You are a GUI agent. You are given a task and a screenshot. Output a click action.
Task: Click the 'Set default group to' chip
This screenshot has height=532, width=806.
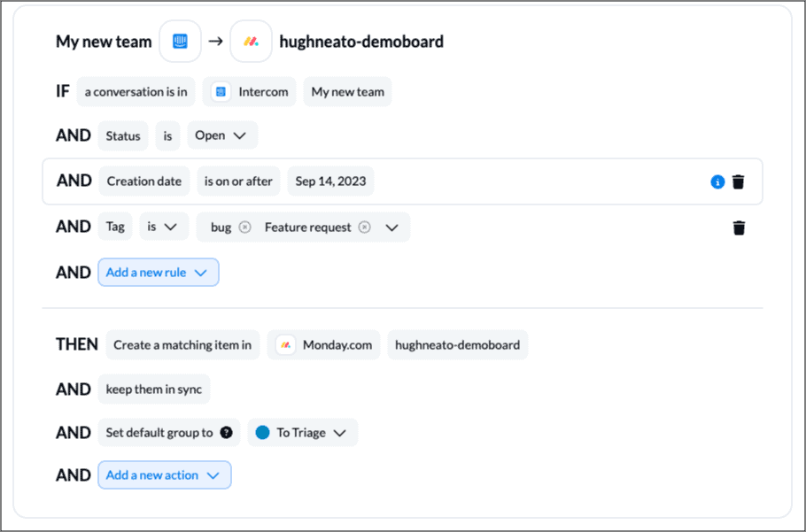(169, 432)
